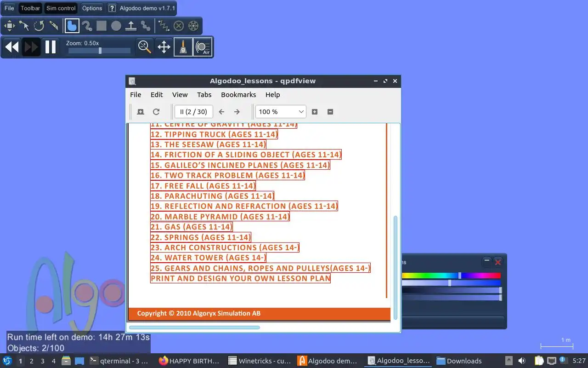Open qpdfview View menu
The height and width of the screenshot is (368, 588).
click(180, 95)
